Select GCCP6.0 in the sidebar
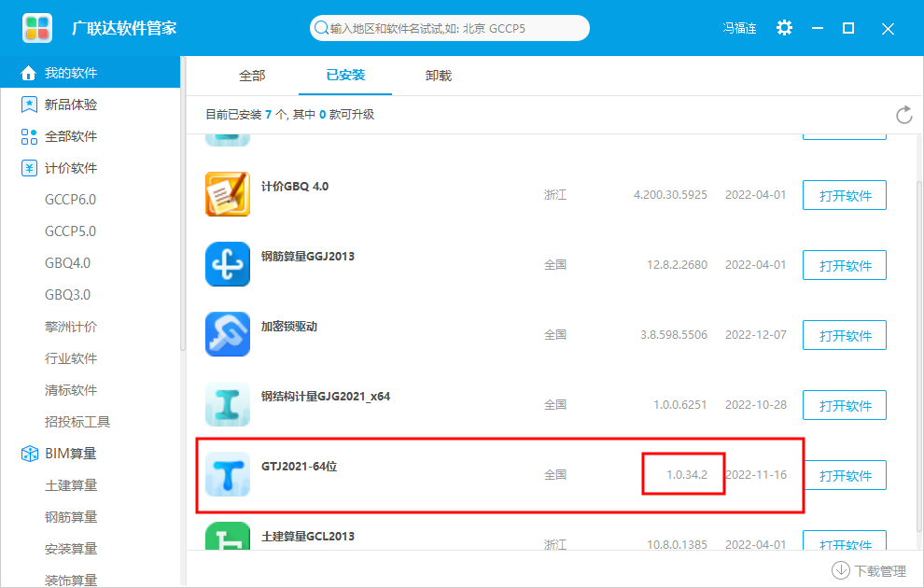This screenshot has height=588, width=924. [70, 200]
